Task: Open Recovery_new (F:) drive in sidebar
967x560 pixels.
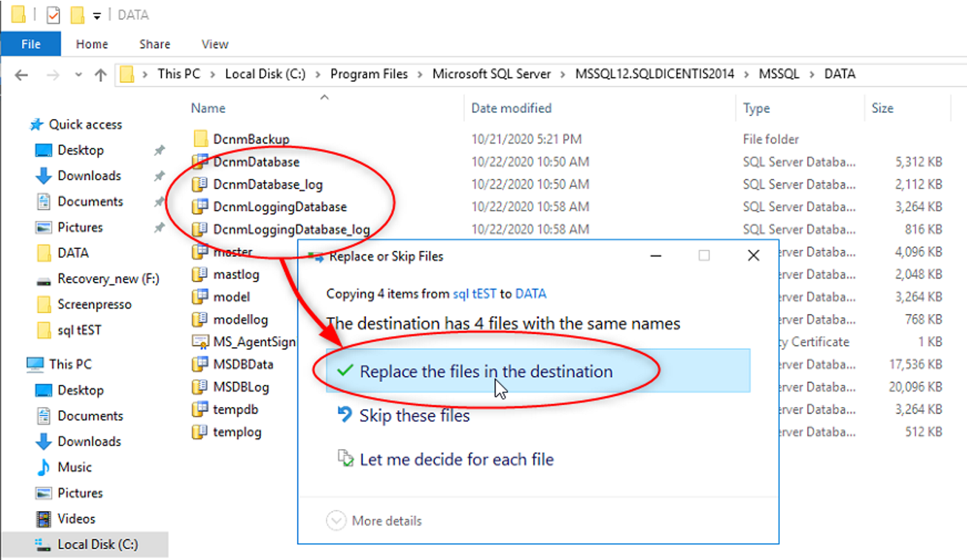Action: (x=108, y=279)
